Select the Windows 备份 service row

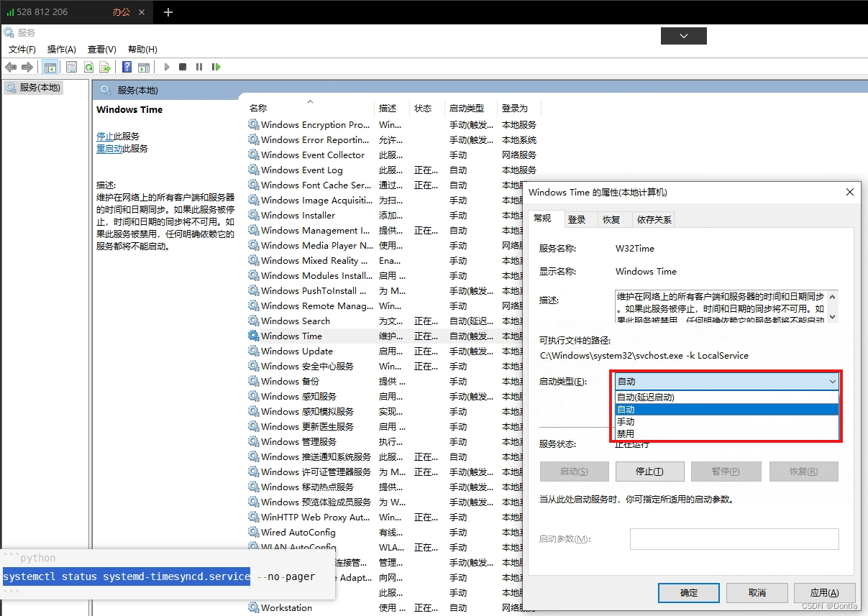[x=385, y=381]
